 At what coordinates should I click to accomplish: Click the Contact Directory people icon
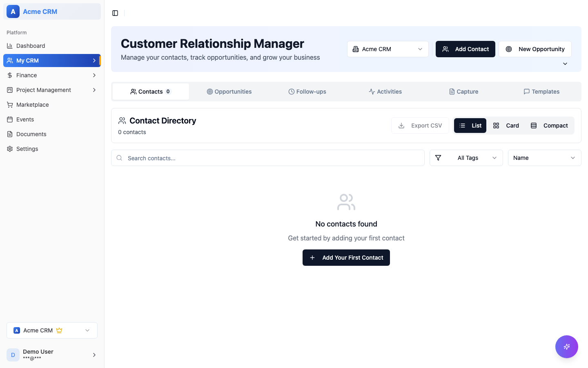tap(122, 121)
